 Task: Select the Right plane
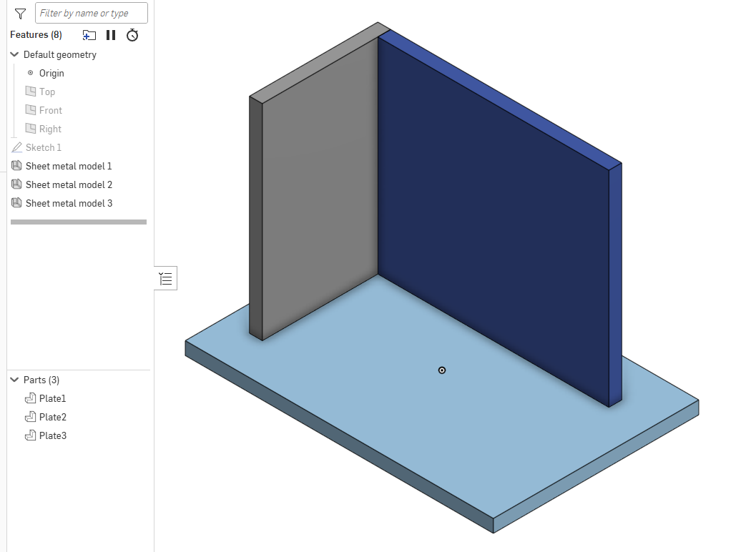[x=47, y=128]
